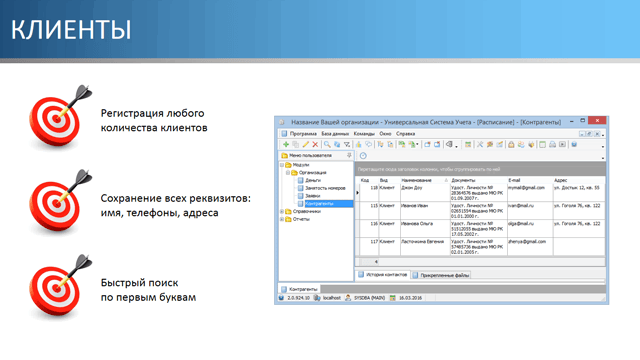Viewport: 640px width, 360px height.
Task: Click the padlock icon in toolbar
Action: pos(511,144)
